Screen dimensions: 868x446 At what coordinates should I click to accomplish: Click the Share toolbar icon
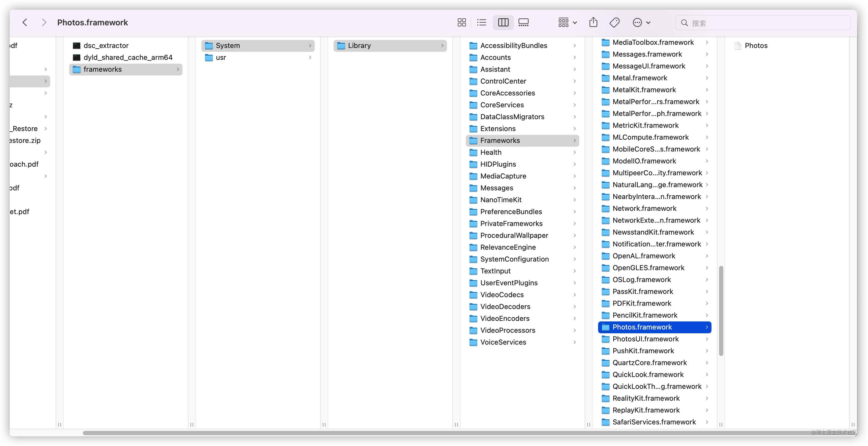[593, 23]
